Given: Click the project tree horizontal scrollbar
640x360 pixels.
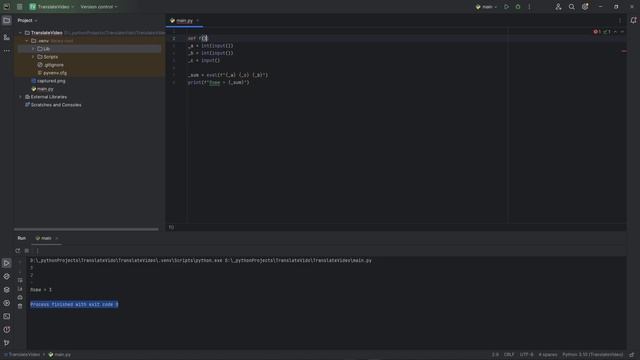Looking at the screenshot, I should [86, 229].
